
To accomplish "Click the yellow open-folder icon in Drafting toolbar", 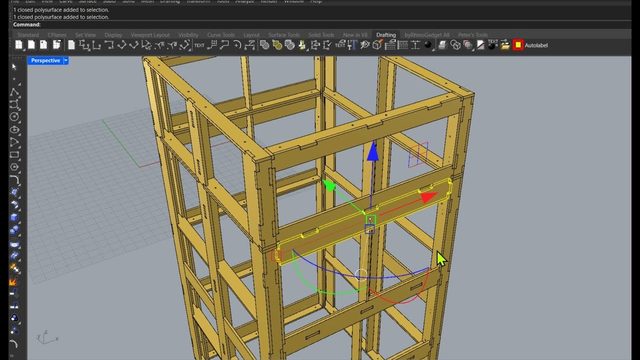I will coord(505,45).
